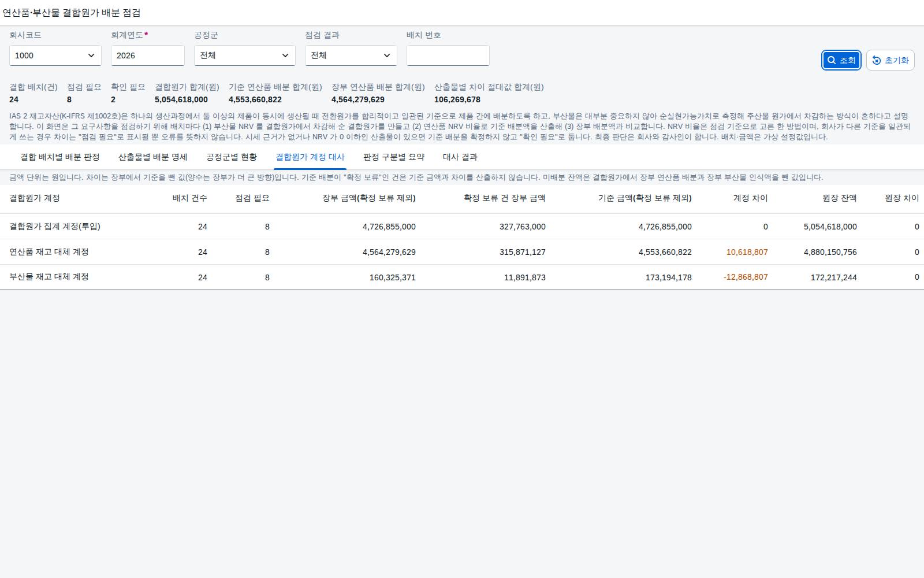Click the 결합원가 합계(원) summary label

point(187,87)
